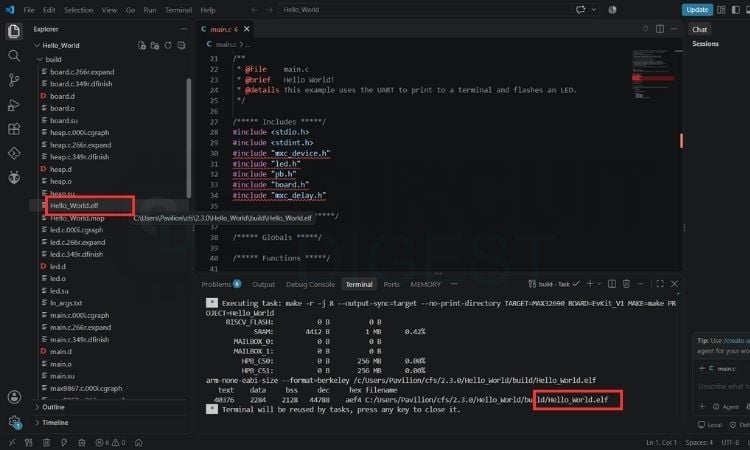Toggle the primary side bar layout icon
The height and width of the screenshot is (450, 750).
click(736, 10)
